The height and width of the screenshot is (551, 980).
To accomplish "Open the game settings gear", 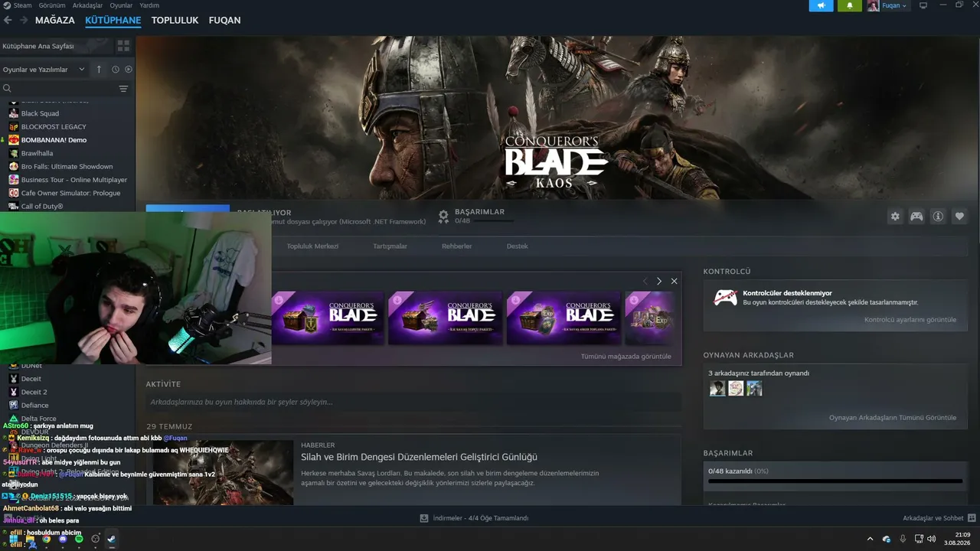I will tap(895, 217).
